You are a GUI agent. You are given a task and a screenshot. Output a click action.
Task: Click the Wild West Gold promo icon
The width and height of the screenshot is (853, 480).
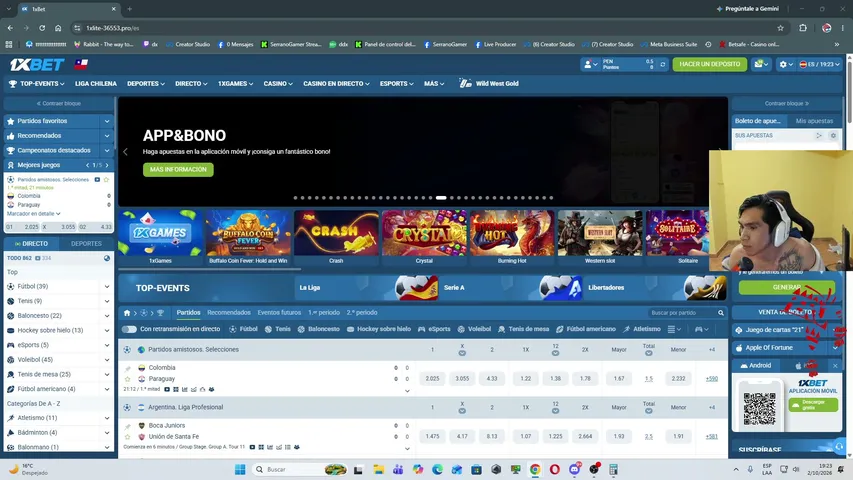(x=465, y=84)
